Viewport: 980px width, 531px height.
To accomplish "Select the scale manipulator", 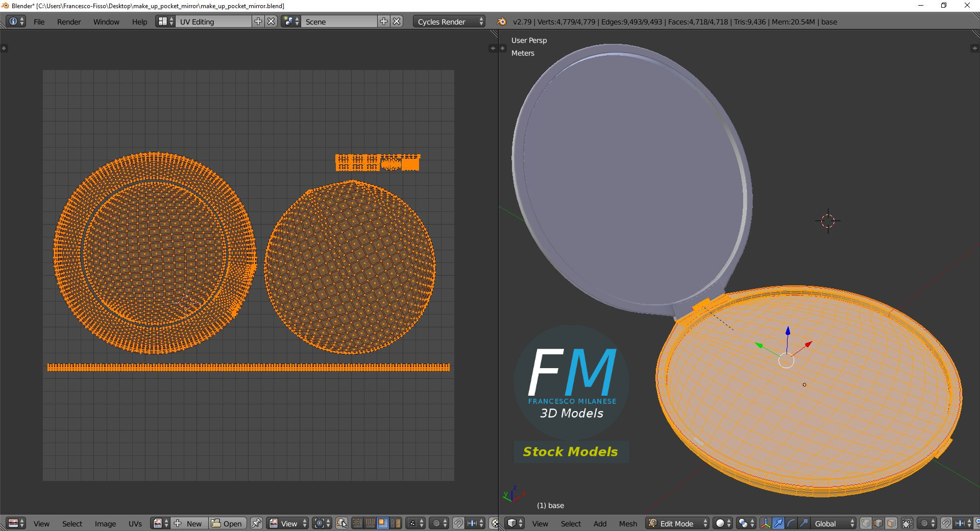I will [x=804, y=523].
